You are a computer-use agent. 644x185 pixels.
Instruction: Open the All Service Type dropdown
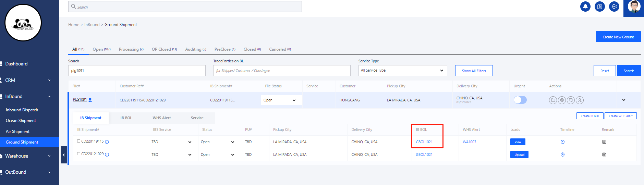(402, 71)
